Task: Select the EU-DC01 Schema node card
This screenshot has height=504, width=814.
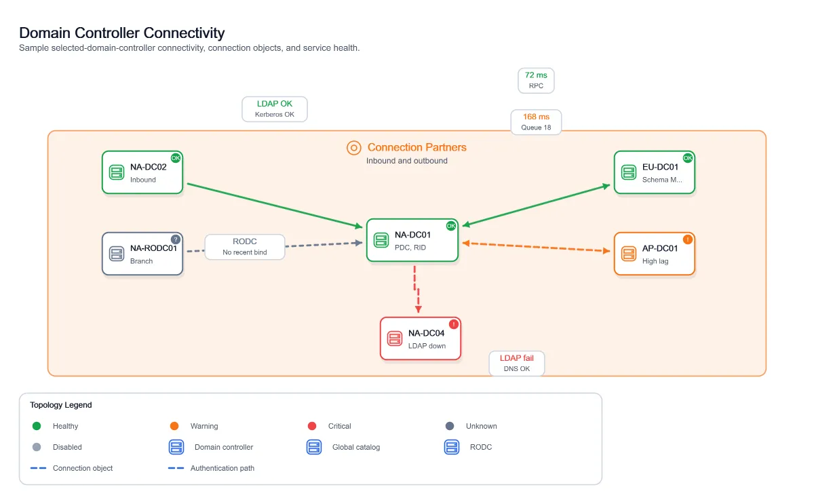Action: point(655,172)
